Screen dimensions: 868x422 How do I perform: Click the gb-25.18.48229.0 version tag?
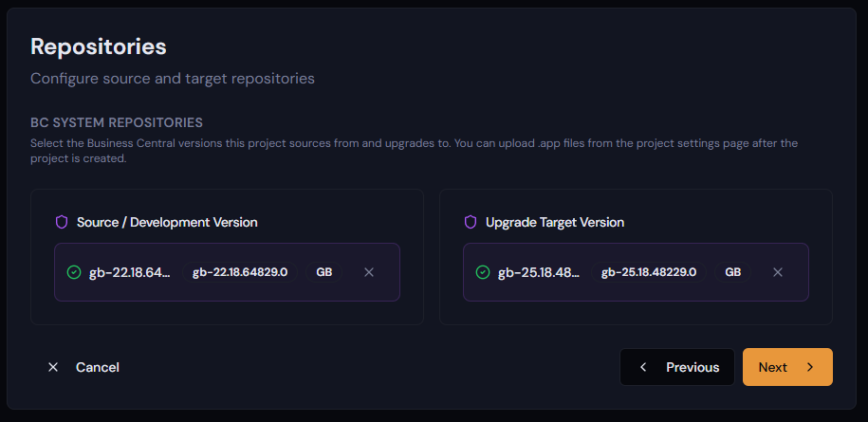tap(649, 272)
